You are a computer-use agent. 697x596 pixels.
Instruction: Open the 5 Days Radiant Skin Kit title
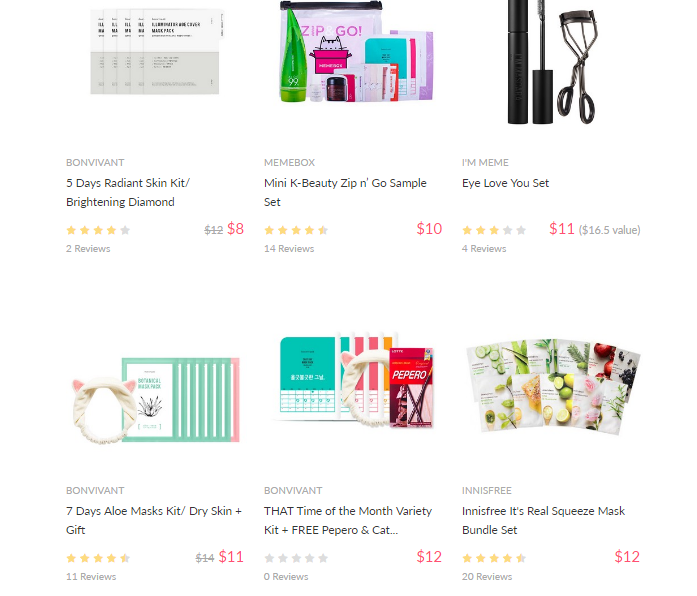[x=128, y=192]
